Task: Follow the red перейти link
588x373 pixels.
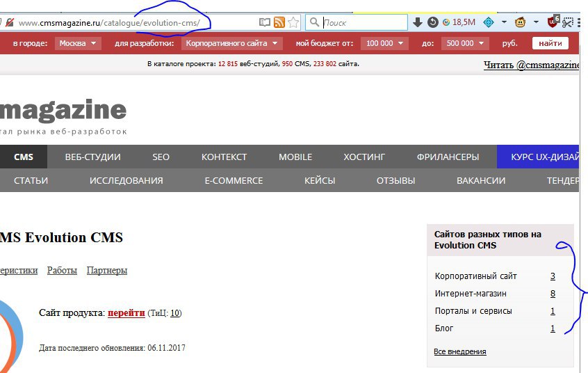Action: [x=126, y=313]
